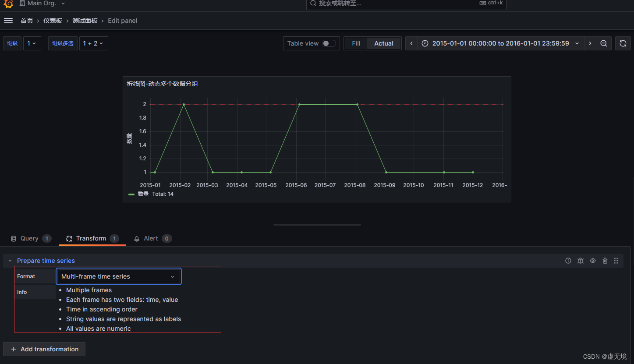Open the Main Org. organization dropdown
Screen dimensions: 634x364
[x=43, y=4]
